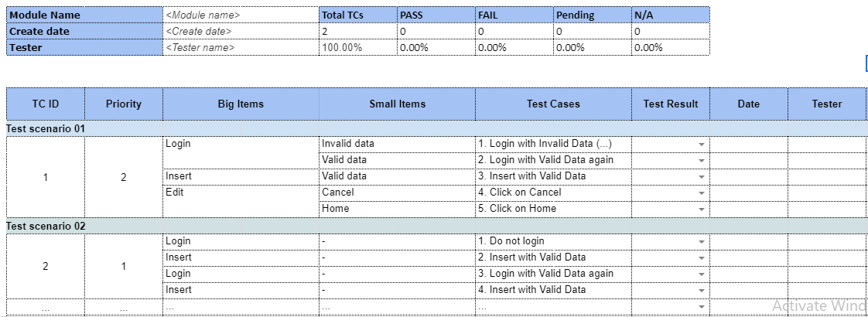Click the <Tester name> placeholder cell
The height and width of the screenshot is (317, 868).
click(x=240, y=47)
